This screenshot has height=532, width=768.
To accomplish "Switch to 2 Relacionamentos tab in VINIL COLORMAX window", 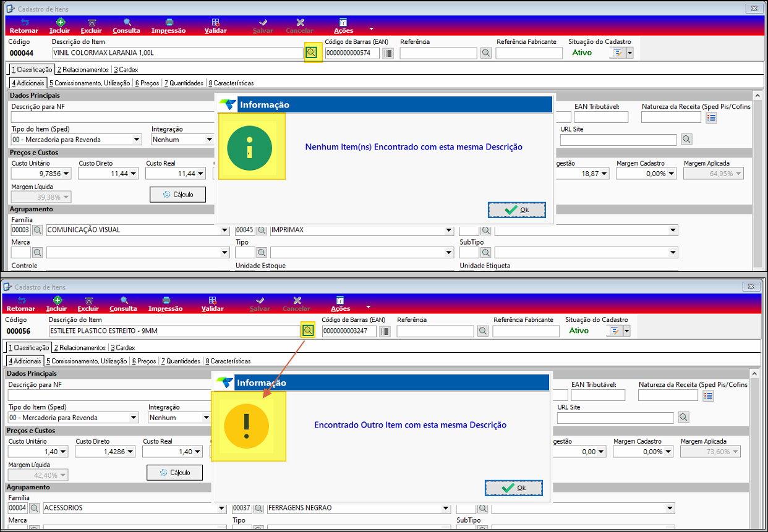I will [x=83, y=70].
